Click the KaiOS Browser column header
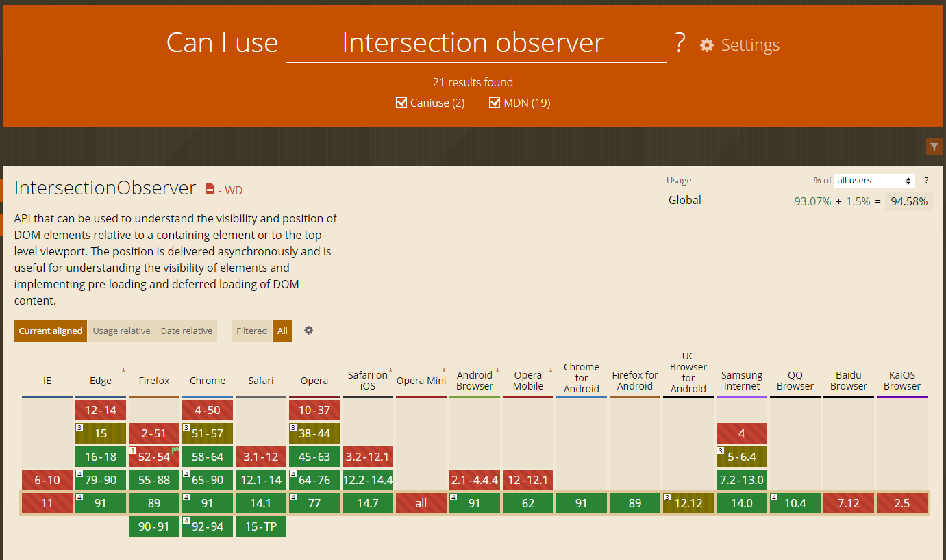946x560 pixels. (902, 380)
